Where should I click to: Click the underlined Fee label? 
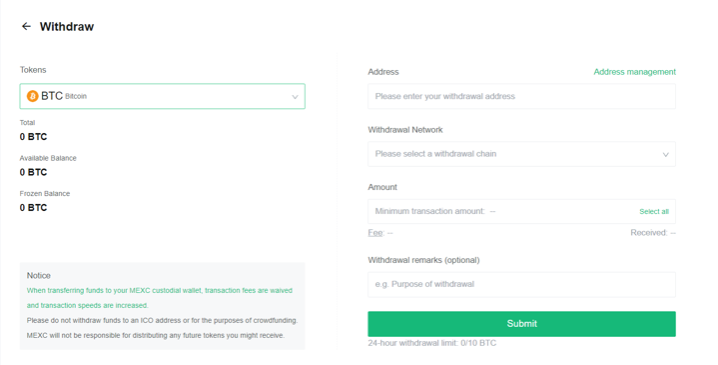point(375,233)
